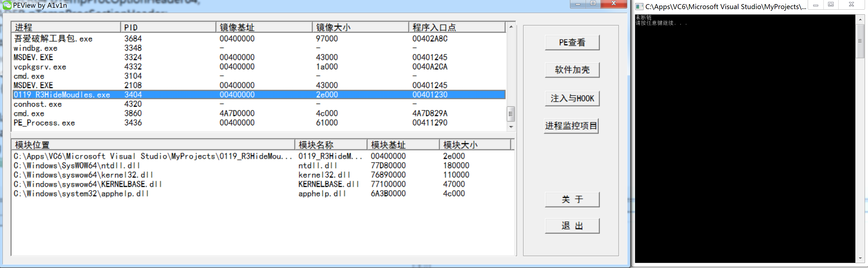The width and height of the screenshot is (868, 268).
Task: Click the console window icon in its title bar
Action: tap(639, 6)
